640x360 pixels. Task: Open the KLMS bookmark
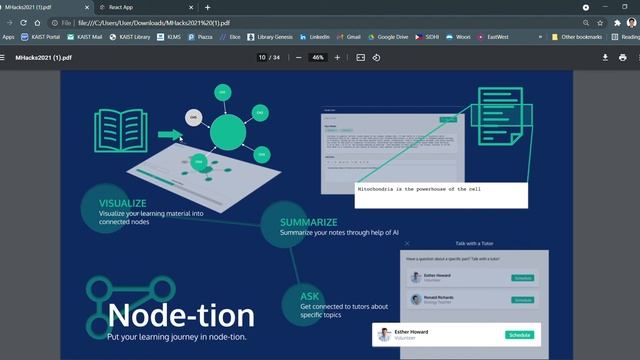tap(169, 37)
